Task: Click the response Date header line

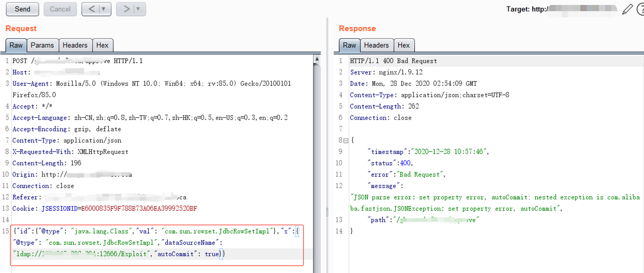Action: (x=413, y=83)
